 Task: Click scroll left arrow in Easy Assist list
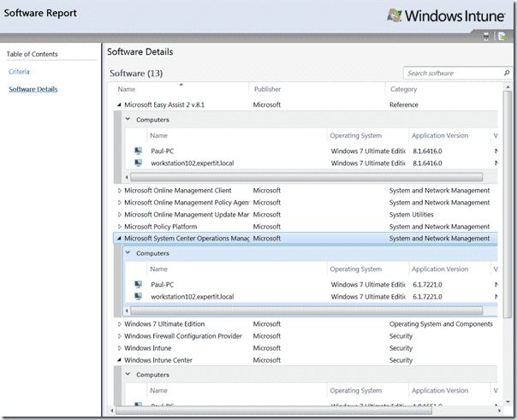coord(127,177)
